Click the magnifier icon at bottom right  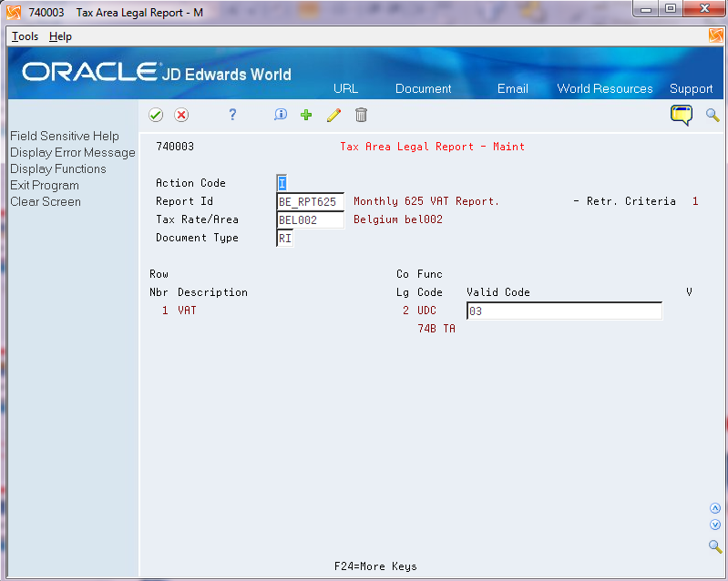point(715,546)
